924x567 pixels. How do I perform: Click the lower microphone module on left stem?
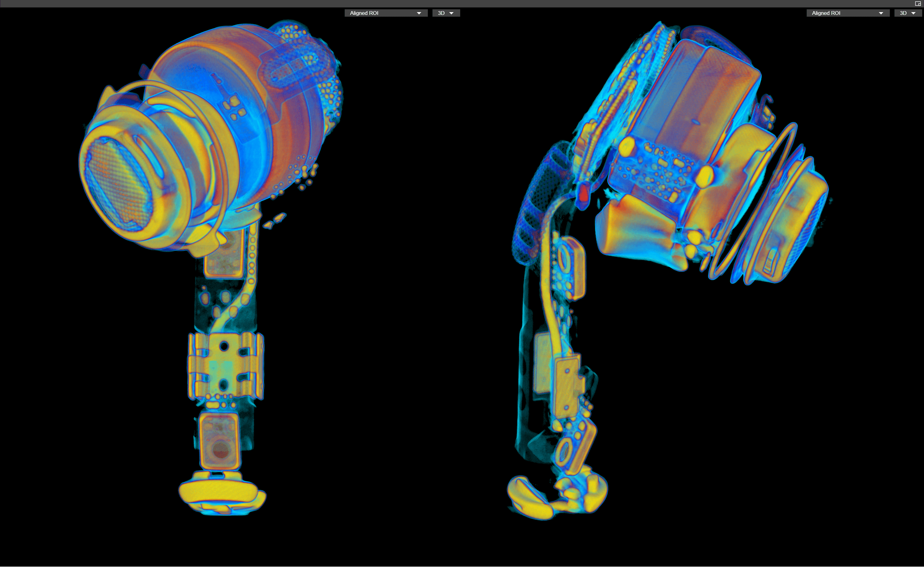(x=219, y=442)
